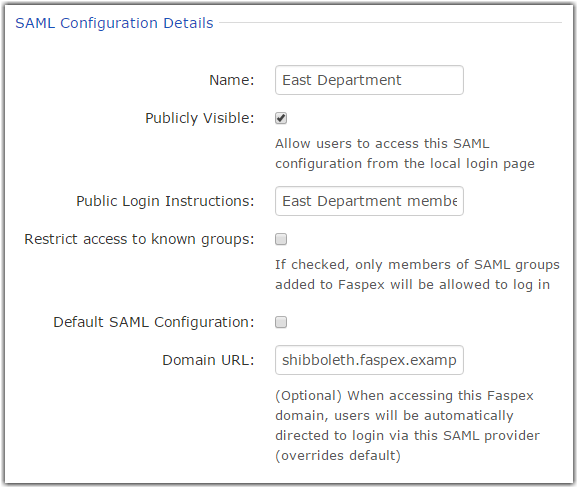Uncheck the Publicly Visible checkbox
This screenshot has width=578, height=488.
[281, 118]
